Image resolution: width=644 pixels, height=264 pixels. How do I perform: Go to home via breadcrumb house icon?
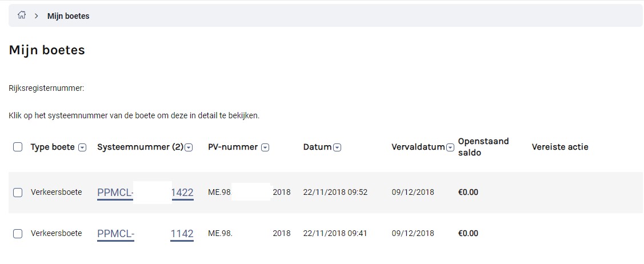tap(22, 15)
